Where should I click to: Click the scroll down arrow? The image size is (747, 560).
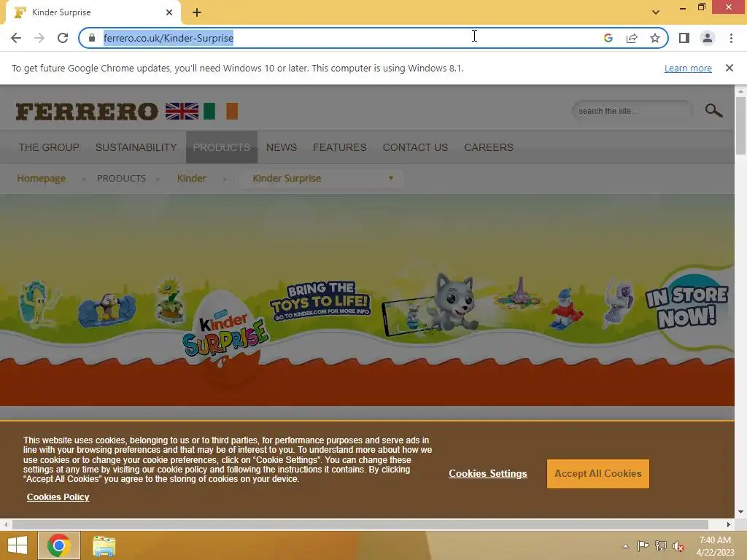(x=740, y=512)
